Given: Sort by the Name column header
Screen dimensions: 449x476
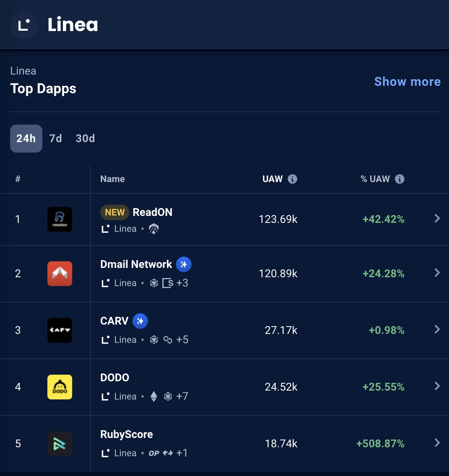Looking at the screenshot, I should (x=113, y=179).
